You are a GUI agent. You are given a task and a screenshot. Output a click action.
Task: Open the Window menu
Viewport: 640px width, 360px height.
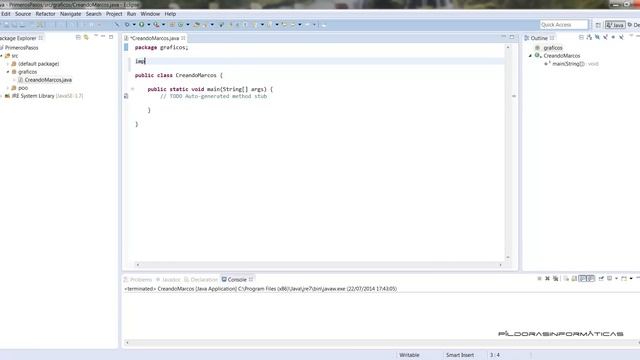pos(150,13)
